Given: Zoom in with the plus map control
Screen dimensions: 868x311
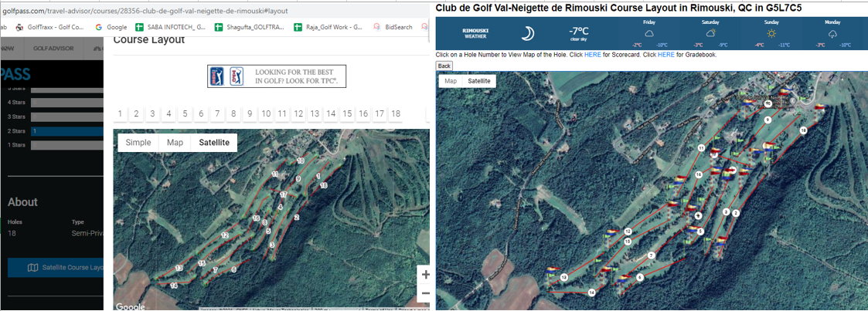Looking at the screenshot, I should pos(425,275).
